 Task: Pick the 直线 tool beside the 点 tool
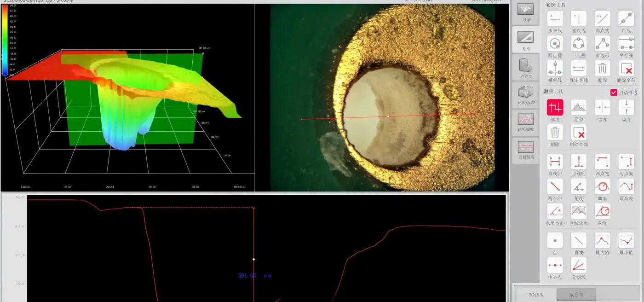pyautogui.click(x=579, y=240)
